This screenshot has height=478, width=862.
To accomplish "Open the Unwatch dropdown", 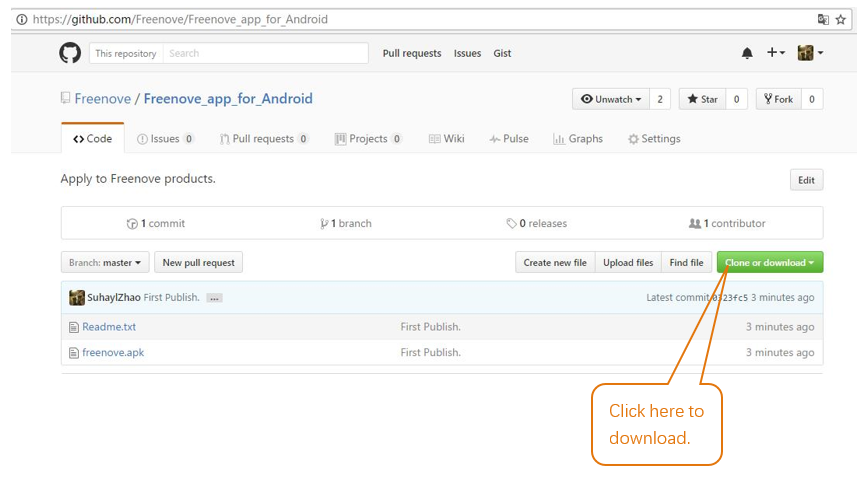I will pos(611,99).
